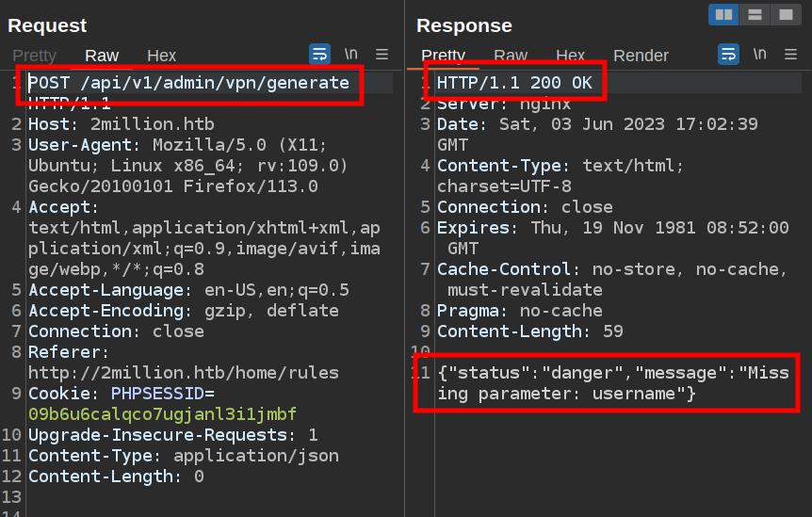This screenshot has height=517, width=812.
Task: Show non-printable \n characters in Request
Action: (x=350, y=55)
